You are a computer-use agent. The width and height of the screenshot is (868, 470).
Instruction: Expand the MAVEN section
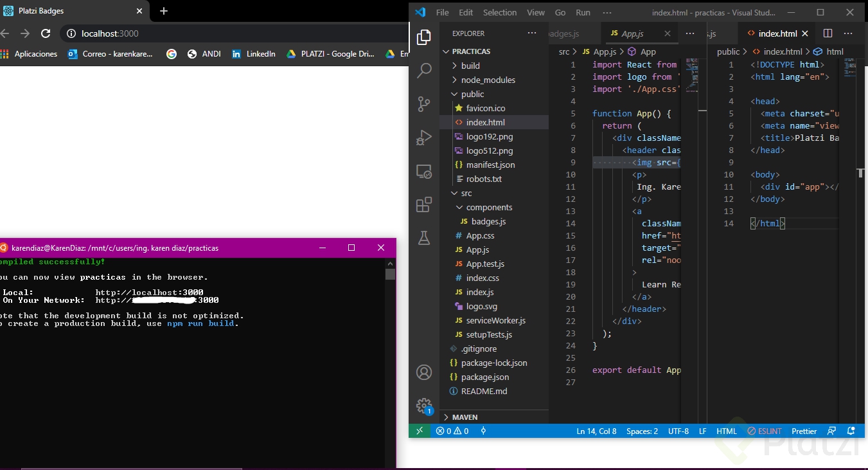[465, 417]
